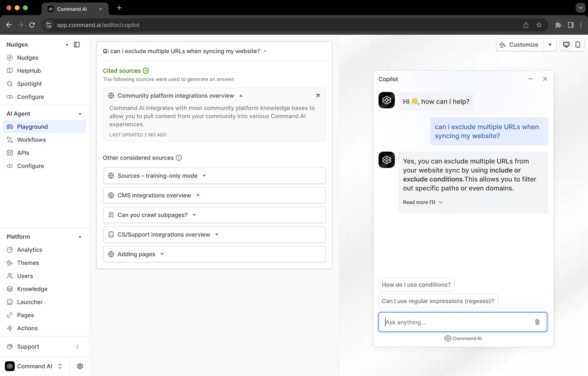Screen dimensions: 588x376
Task: Open APIs in the sidebar
Action: tap(45, 153)
